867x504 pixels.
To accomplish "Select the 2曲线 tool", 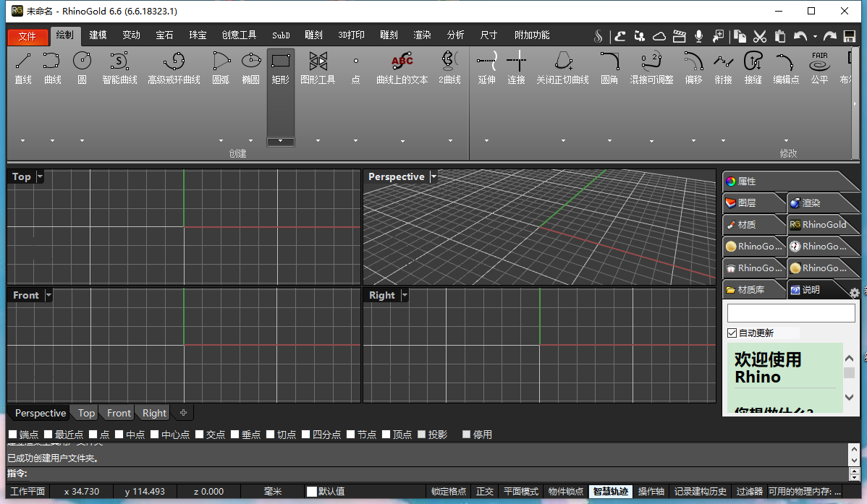I will coord(449,68).
